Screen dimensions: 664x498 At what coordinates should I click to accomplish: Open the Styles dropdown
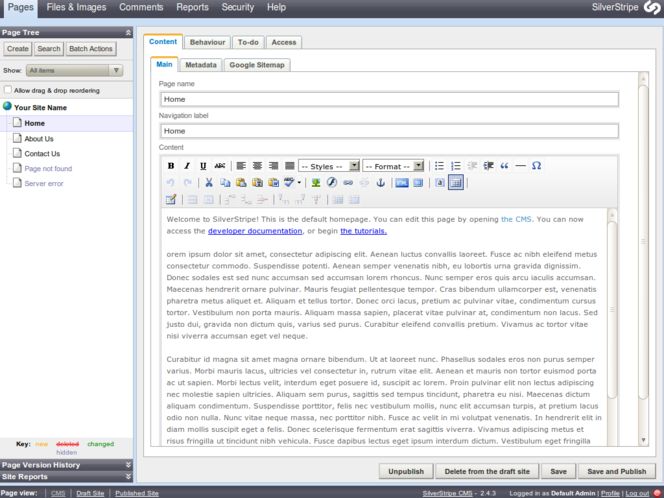coord(329,166)
